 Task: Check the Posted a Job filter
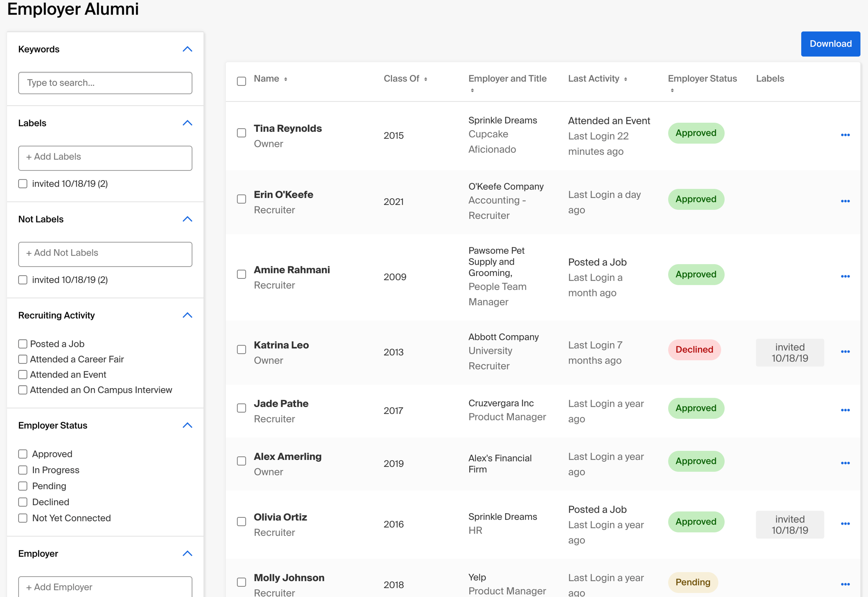(23, 344)
